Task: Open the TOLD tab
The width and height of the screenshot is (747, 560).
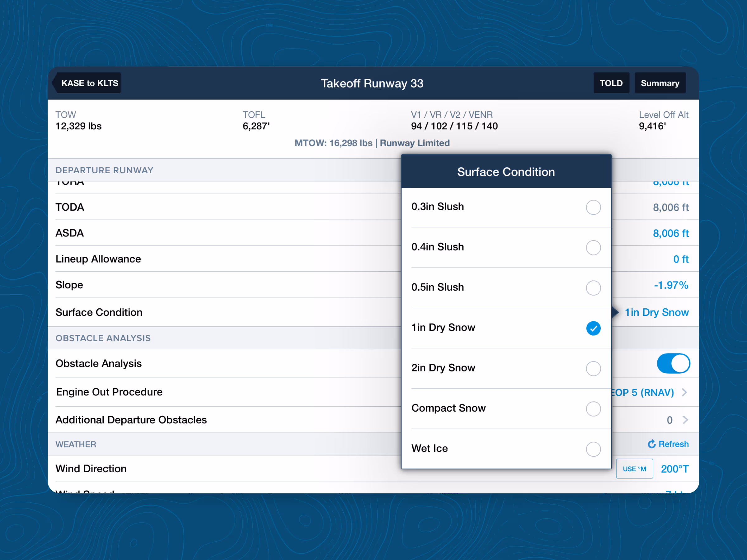Action: pyautogui.click(x=611, y=83)
